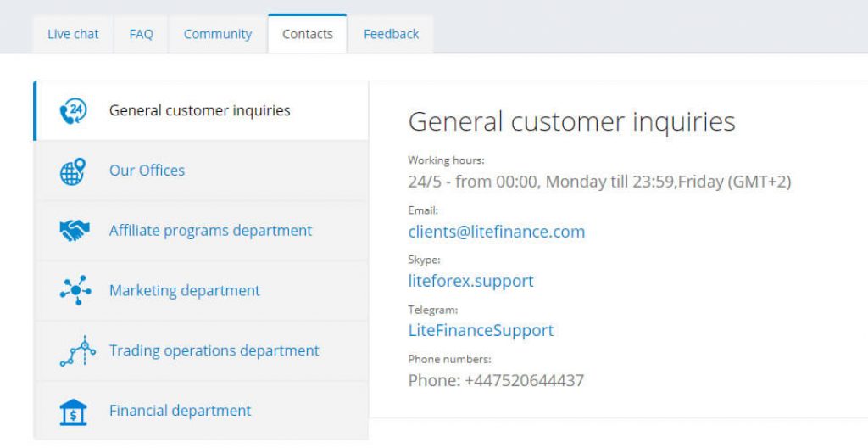Screen dimensions: 868x448
Task: Switch to the Live chat tab
Action: pos(73,34)
